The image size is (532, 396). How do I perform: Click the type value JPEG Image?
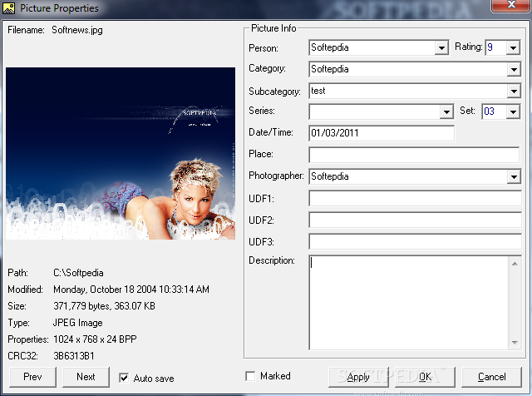(x=77, y=323)
